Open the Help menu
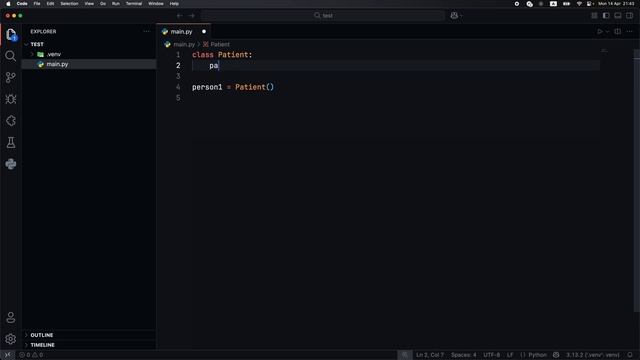Screen dimensions: 640x360 coord(174,4)
